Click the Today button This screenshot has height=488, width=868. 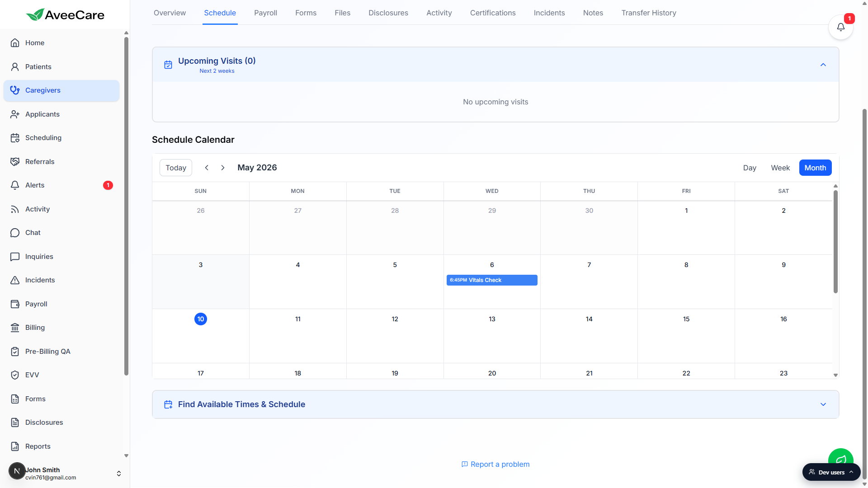(176, 168)
